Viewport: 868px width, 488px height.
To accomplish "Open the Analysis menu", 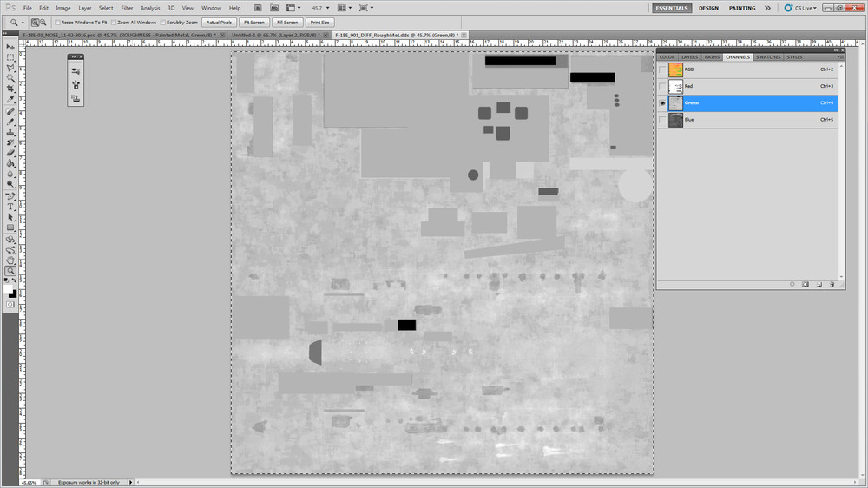I will pyautogui.click(x=150, y=8).
